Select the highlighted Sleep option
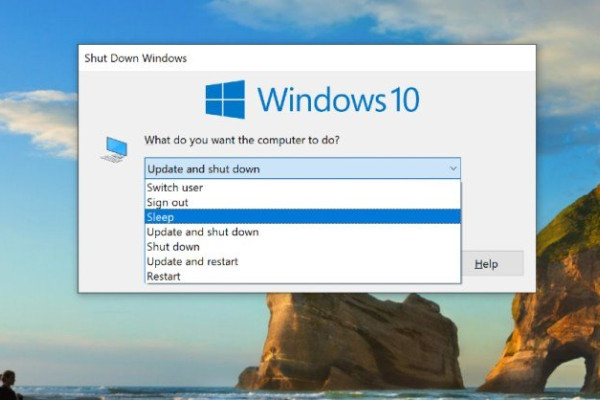Viewport: 600px width, 400px height. tap(303, 217)
